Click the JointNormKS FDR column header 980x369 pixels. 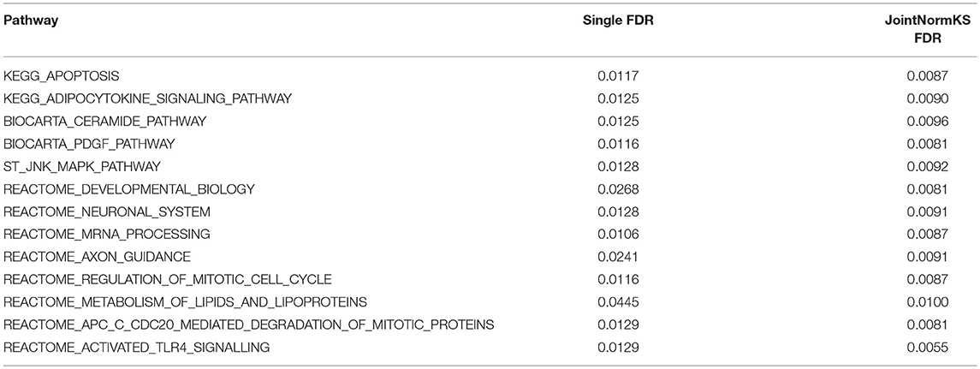point(928,29)
